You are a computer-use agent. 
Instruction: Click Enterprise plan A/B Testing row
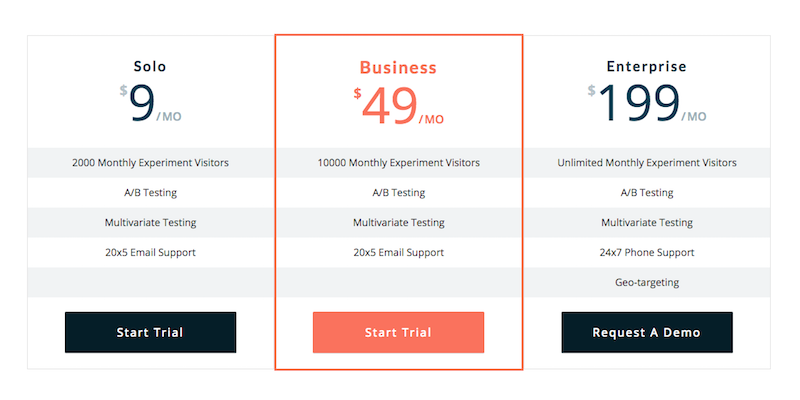click(646, 192)
